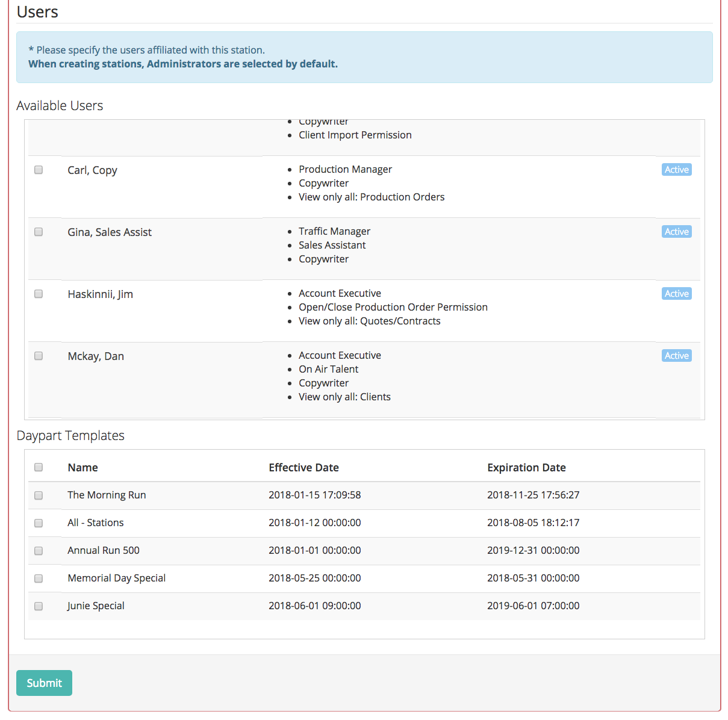Click the Users section heading
This screenshot has width=728, height=720.
(37, 11)
